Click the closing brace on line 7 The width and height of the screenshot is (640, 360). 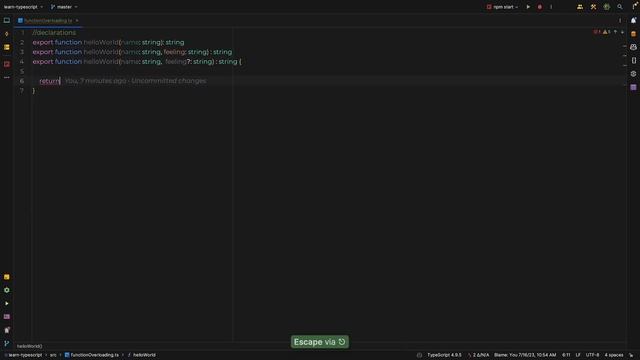[34, 91]
